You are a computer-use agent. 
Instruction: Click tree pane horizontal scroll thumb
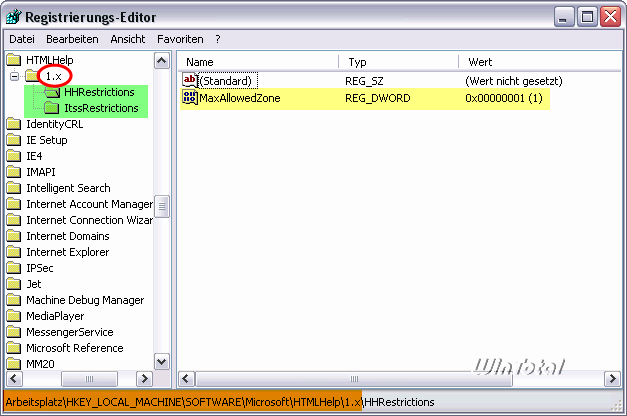pyautogui.click(x=89, y=378)
